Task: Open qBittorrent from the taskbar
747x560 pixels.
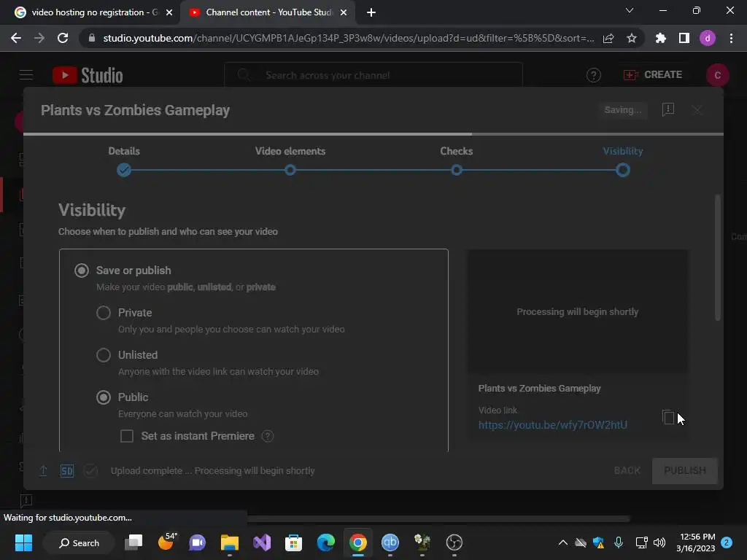Action: 390,542
